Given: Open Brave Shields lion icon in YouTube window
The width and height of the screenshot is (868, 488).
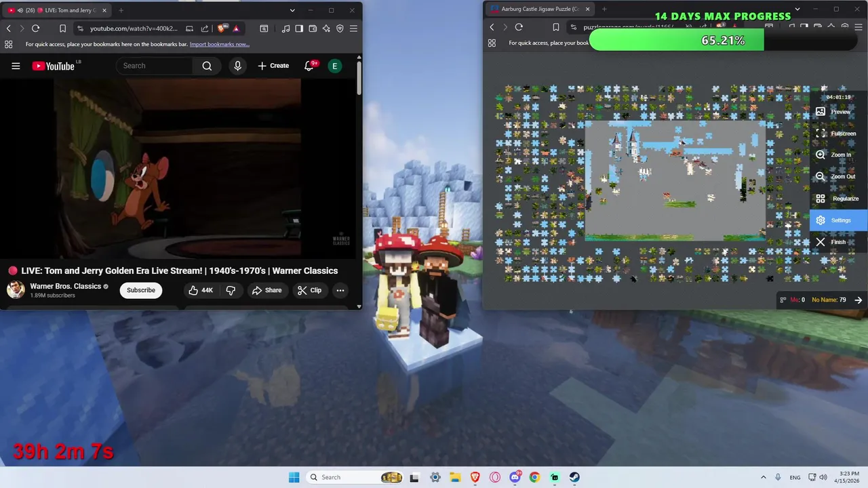Looking at the screenshot, I should [222, 28].
